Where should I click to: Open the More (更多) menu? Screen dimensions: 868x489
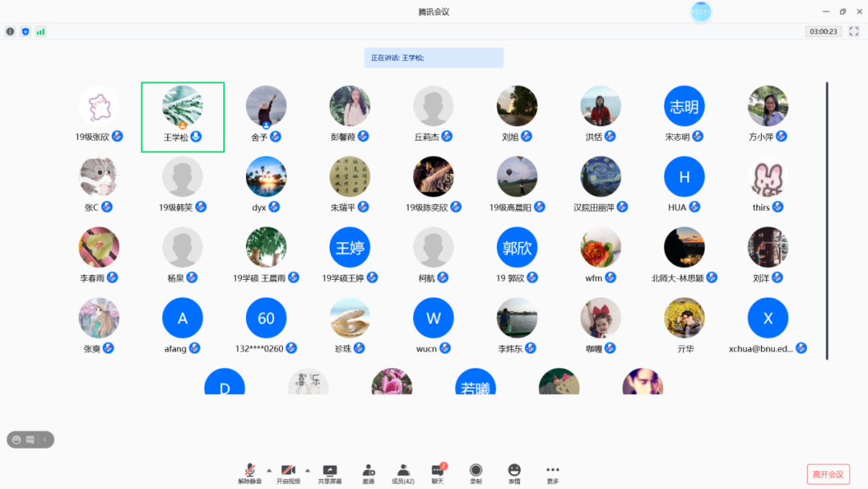(x=552, y=472)
